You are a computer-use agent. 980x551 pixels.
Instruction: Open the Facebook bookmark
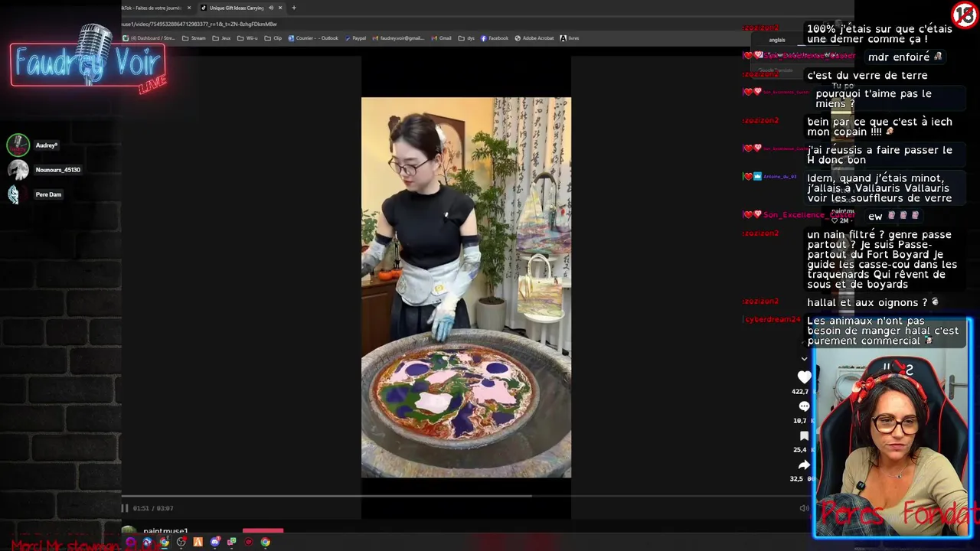495,38
